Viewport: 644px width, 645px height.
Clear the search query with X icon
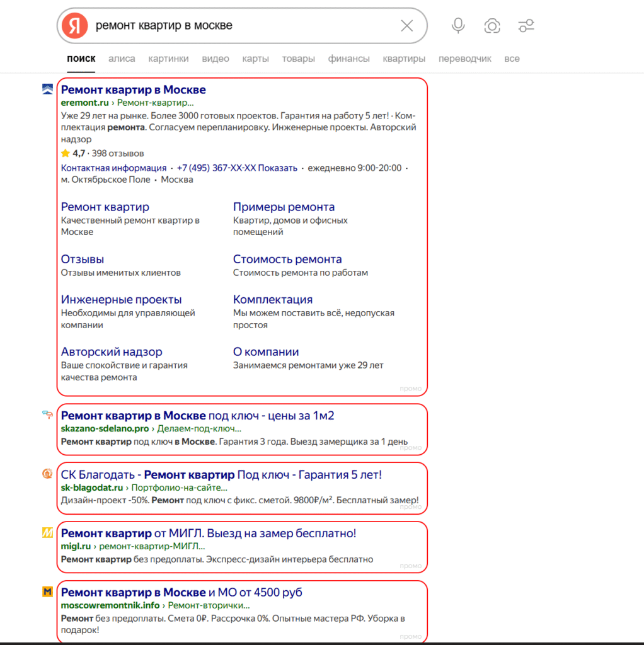coord(407,26)
